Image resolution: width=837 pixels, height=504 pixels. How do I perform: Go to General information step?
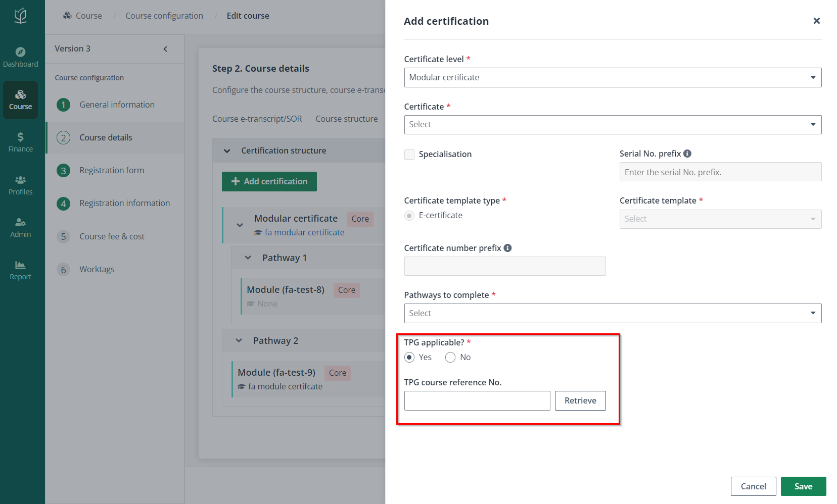click(117, 105)
